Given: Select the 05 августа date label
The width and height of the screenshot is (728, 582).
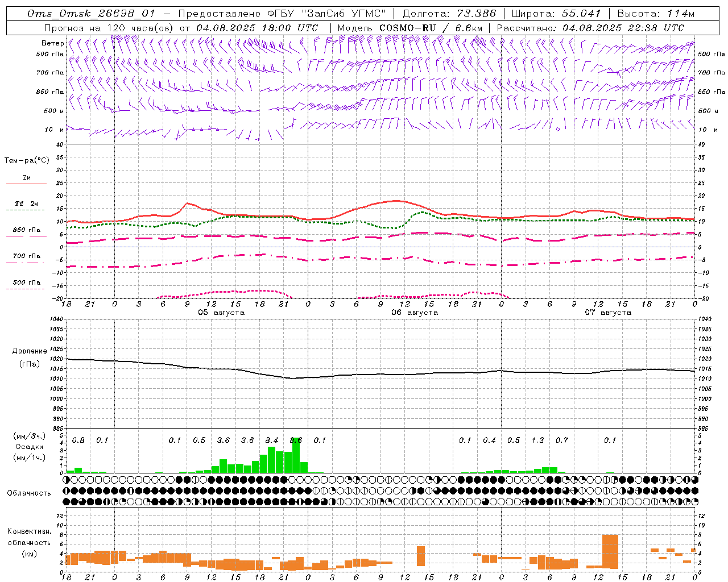Looking at the screenshot, I should 221,313.
